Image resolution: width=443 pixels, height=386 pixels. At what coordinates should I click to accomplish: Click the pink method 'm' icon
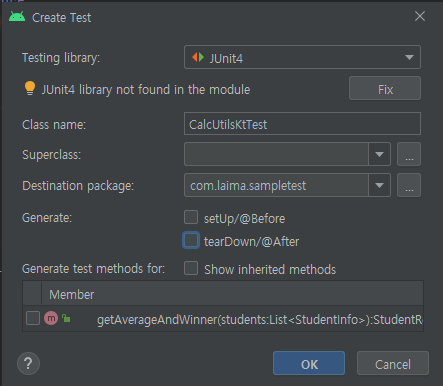(51, 318)
